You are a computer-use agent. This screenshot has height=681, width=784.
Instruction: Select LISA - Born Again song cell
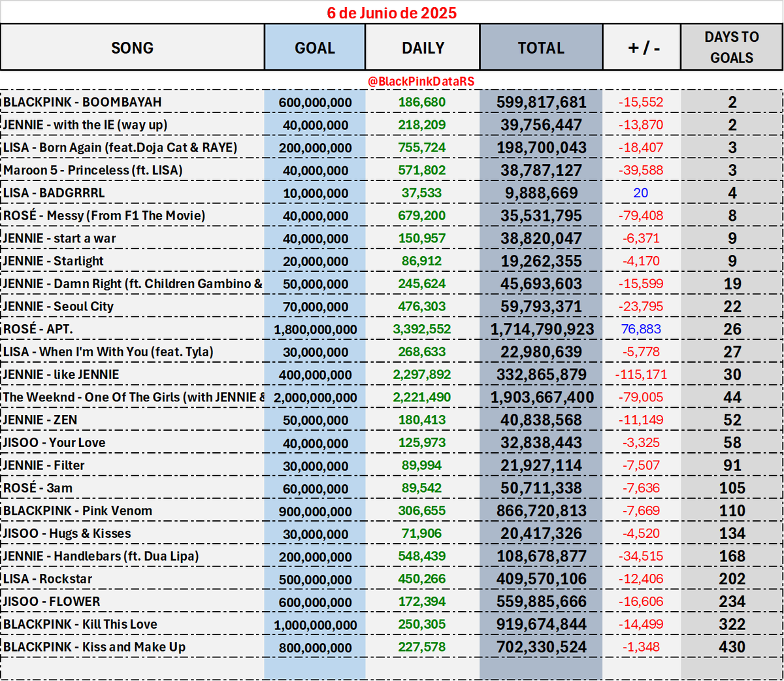tap(133, 148)
